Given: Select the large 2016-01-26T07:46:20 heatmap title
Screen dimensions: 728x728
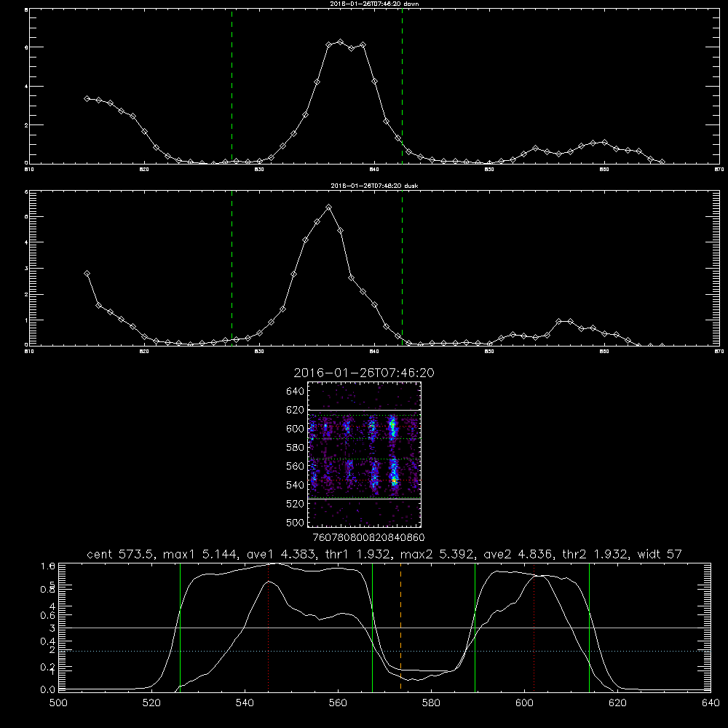Looking at the screenshot, I should pyautogui.click(x=364, y=373).
